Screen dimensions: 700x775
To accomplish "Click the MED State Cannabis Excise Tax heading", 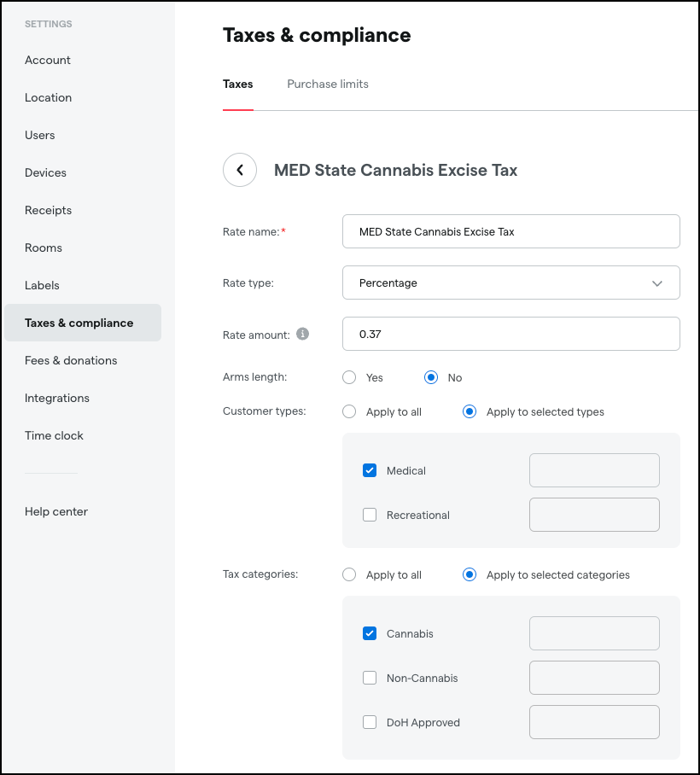I will coord(396,171).
